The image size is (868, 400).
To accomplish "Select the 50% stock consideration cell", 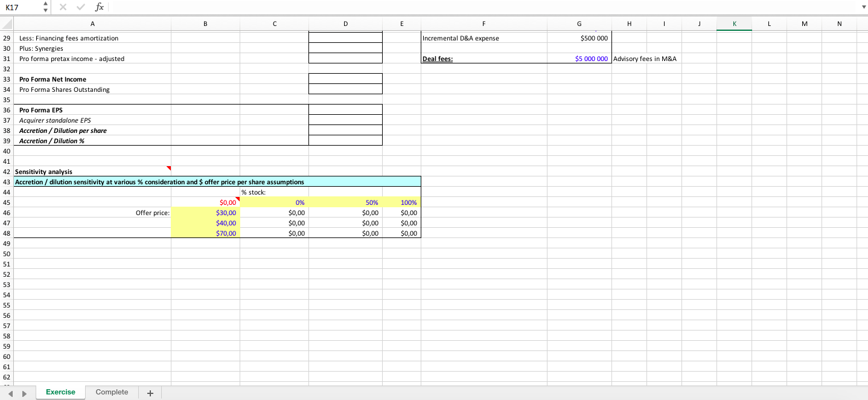I will [x=345, y=202].
